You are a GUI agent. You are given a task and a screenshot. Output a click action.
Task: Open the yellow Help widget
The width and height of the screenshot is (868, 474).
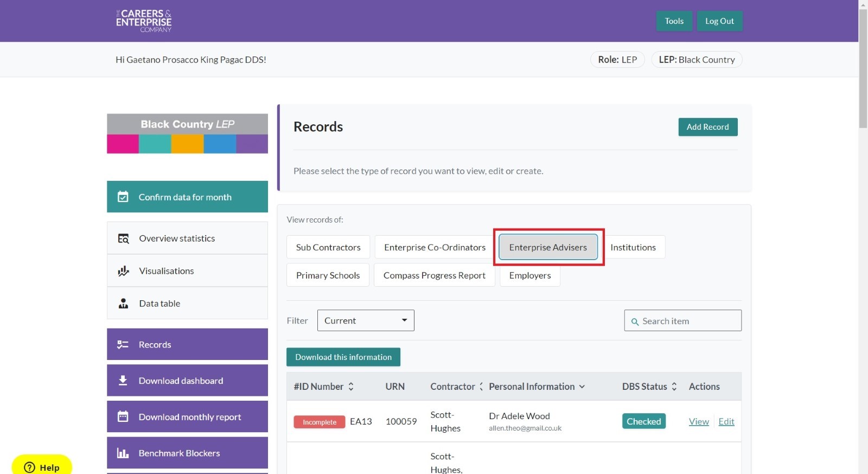(42, 467)
